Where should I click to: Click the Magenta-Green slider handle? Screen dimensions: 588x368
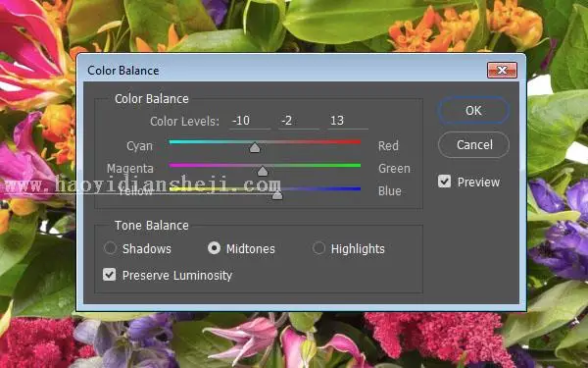click(x=263, y=171)
